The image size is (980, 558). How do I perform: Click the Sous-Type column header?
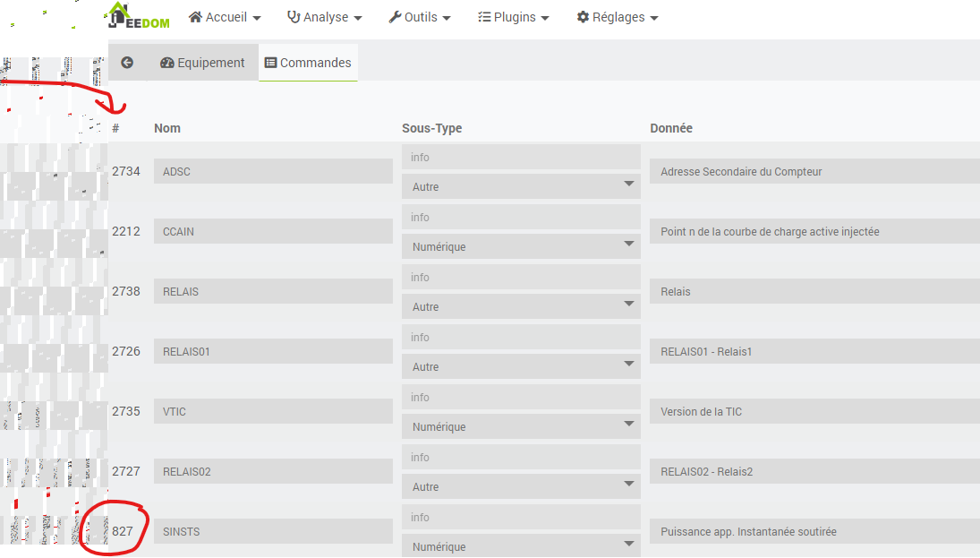[x=431, y=128]
